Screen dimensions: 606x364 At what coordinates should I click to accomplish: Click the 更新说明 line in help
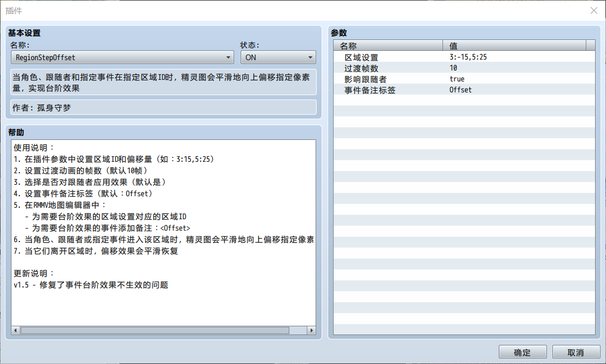tap(33, 274)
